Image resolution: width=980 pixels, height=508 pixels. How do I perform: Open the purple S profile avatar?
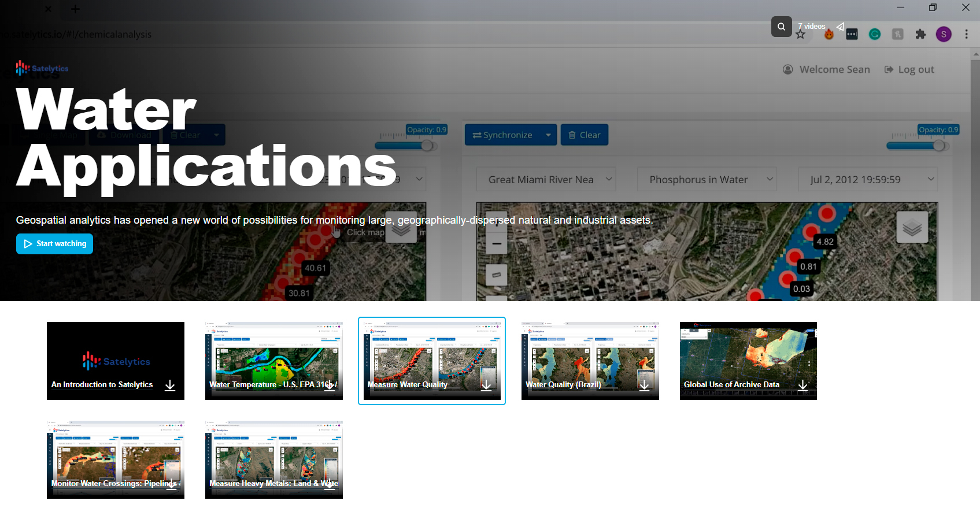tap(944, 34)
